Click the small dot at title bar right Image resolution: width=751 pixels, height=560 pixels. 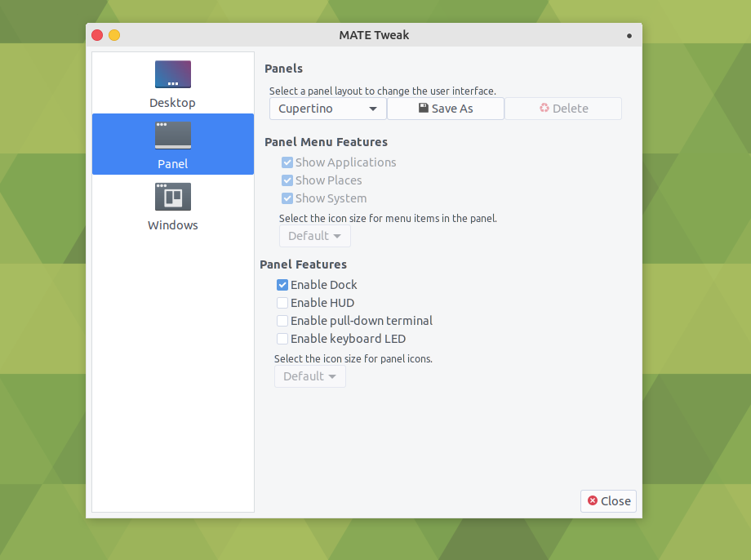[629, 36]
